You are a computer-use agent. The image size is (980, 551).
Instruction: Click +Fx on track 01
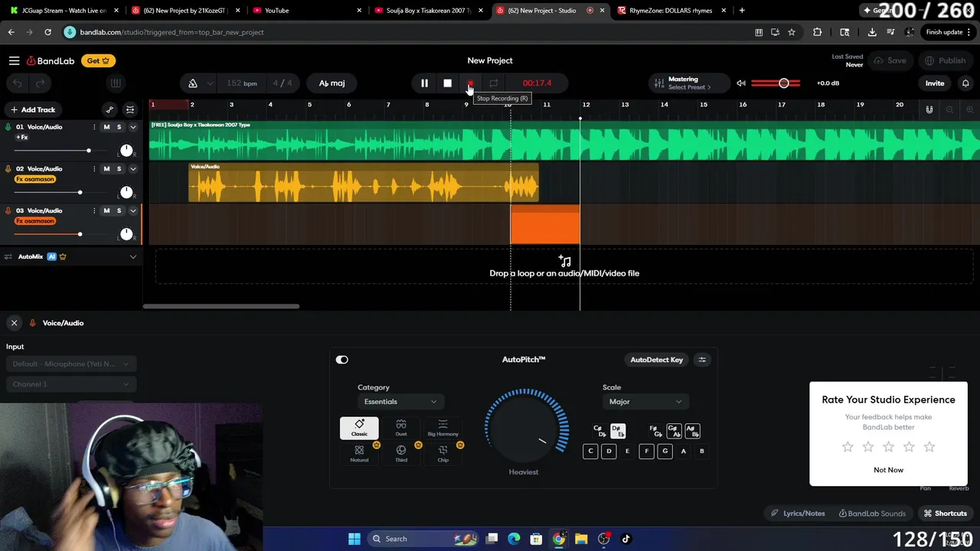coord(22,138)
